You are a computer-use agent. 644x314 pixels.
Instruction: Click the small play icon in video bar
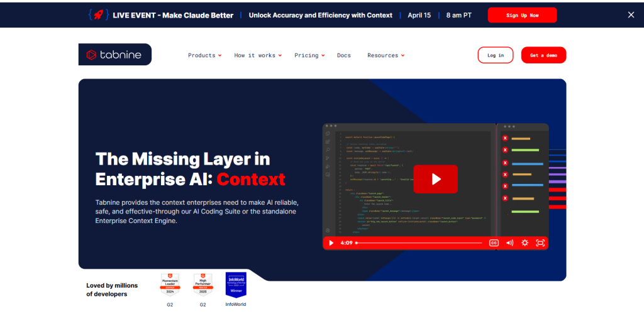point(331,243)
